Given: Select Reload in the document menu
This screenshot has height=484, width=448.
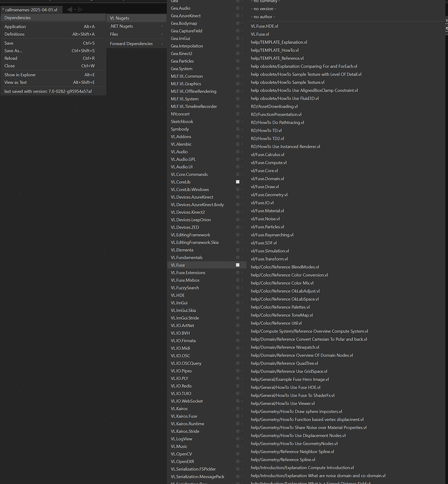Looking at the screenshot, I should [x=53, y=58].
